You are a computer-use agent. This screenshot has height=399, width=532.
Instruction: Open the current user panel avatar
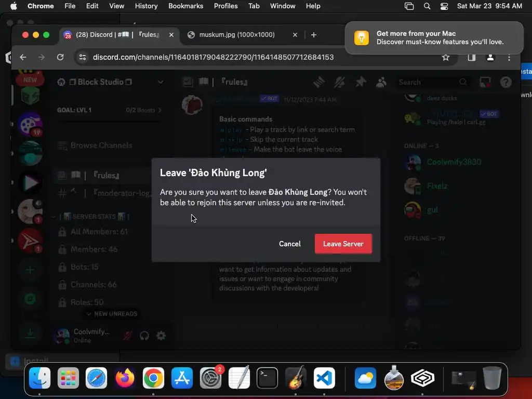(x=61, y=336)
